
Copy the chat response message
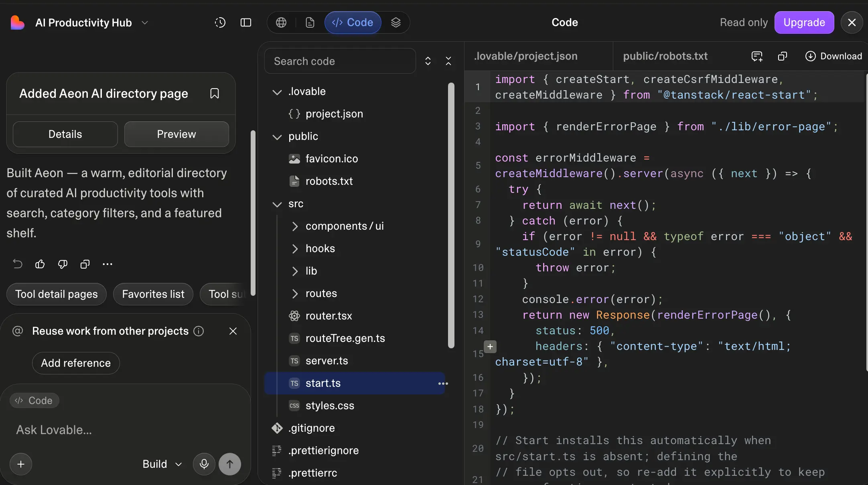click(85, 264)
